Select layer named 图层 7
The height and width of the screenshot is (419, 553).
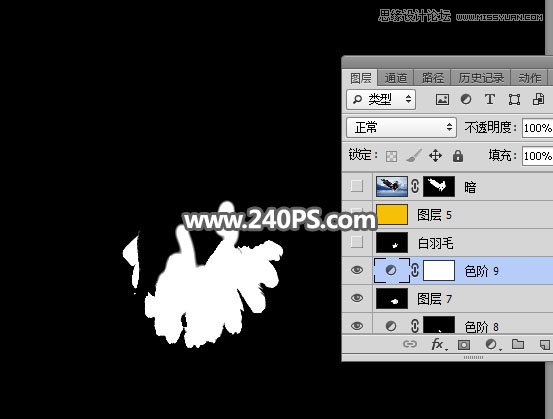pos(434,299)
